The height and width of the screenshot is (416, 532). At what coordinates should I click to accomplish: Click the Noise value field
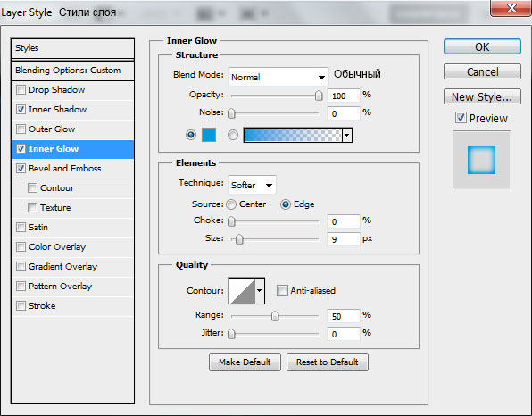click(x=344, y=113)
